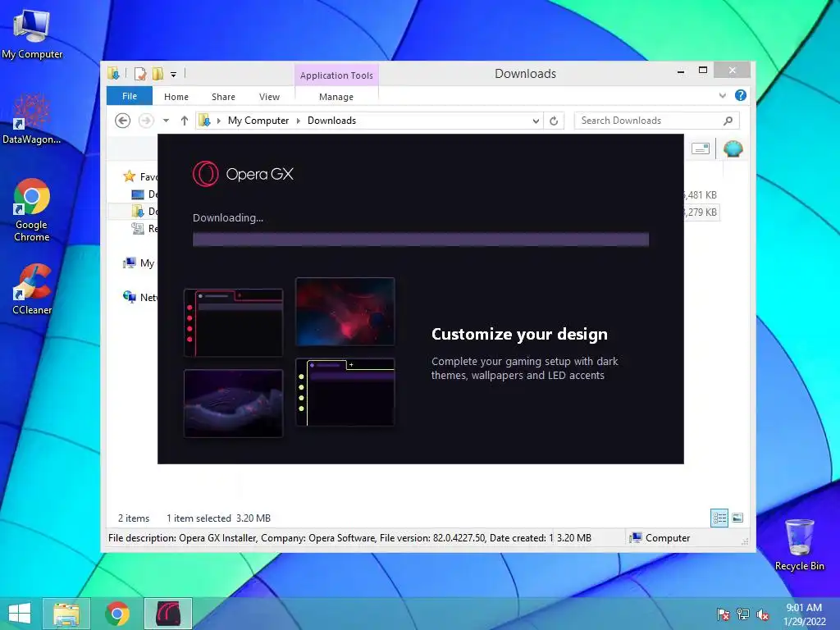Click My Computer in the address path

[258, 121]
